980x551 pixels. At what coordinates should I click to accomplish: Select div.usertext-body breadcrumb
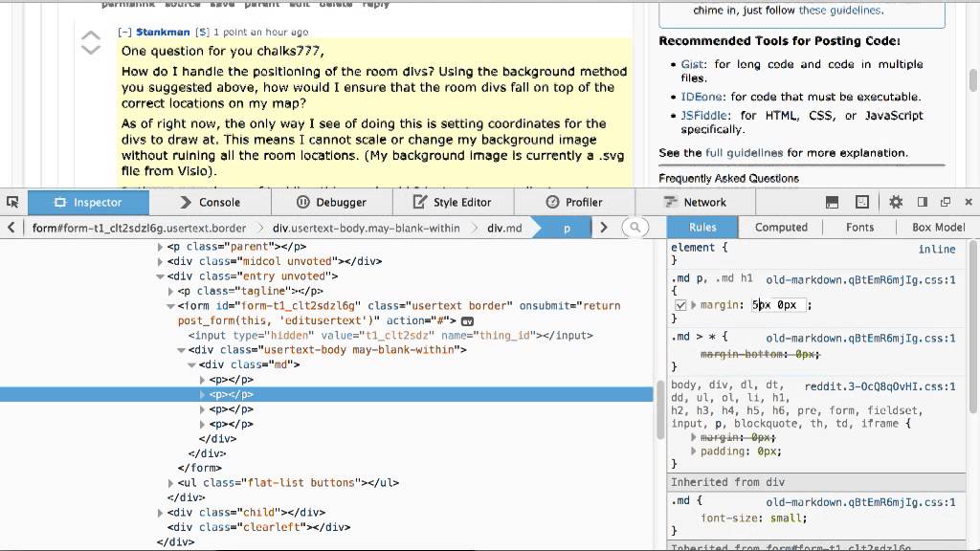pyautogui.click(x=367, y=228)
